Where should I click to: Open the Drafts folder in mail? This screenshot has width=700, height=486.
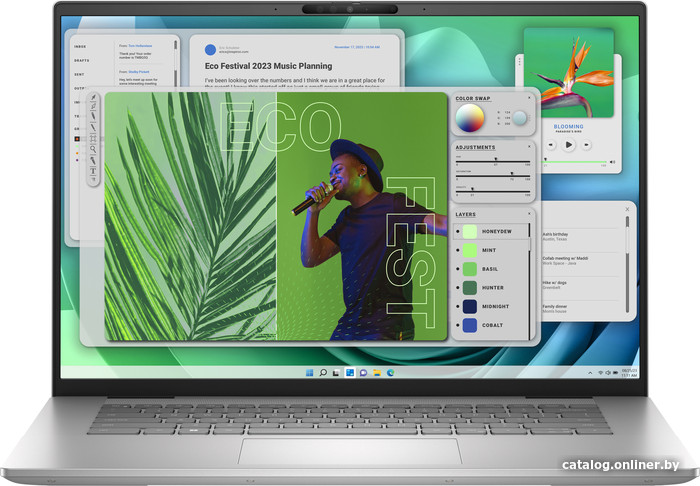(x=82, y=60)
